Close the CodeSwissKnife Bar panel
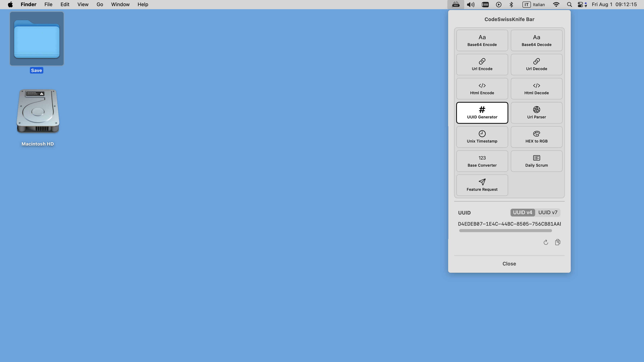 click(509, 264)
